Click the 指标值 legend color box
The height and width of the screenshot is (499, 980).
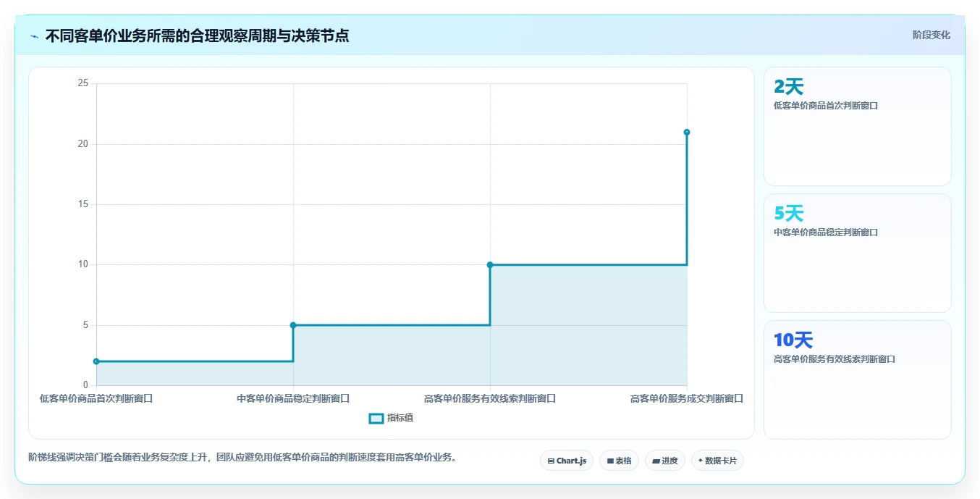coord(376,418)
